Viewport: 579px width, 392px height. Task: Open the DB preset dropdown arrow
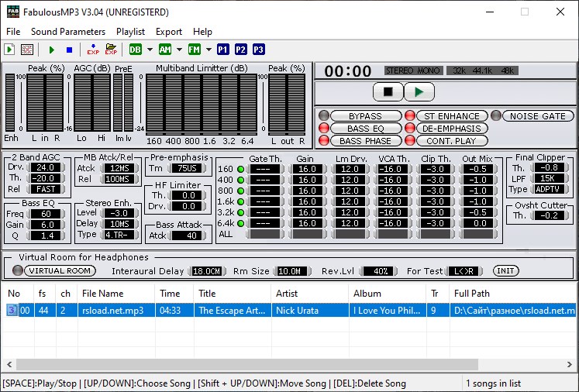pos(150,50)
